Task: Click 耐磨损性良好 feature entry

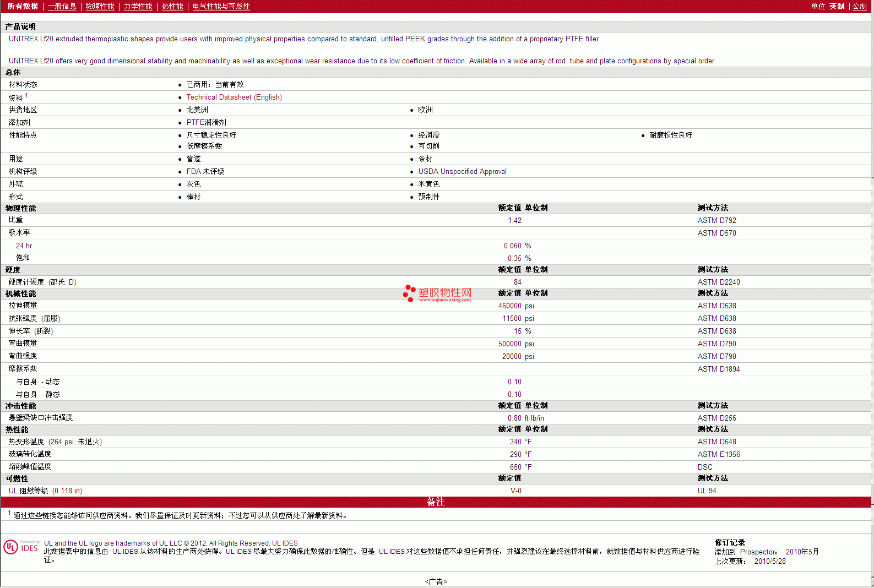Action: pyautogui.click(x=670, y=135)
